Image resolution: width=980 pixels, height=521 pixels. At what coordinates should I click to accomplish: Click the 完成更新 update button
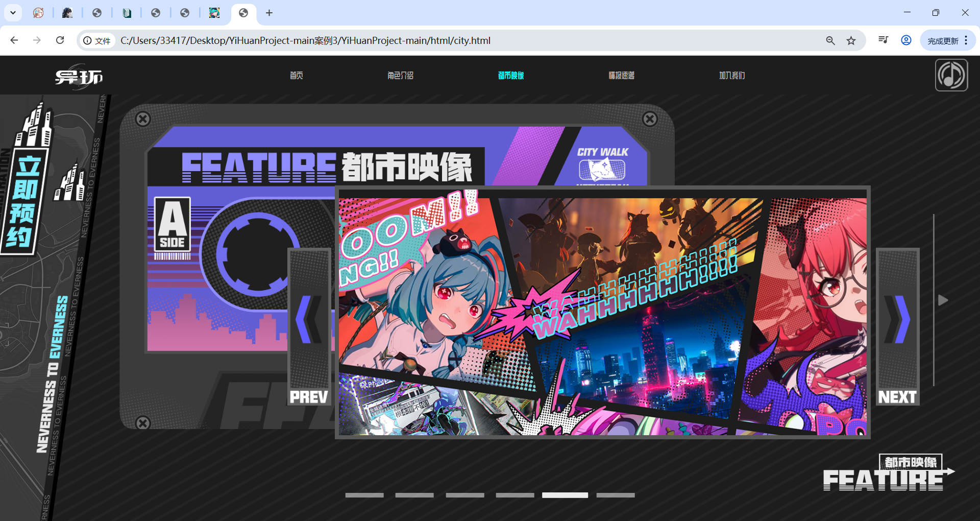pyautogui.click(x=943, y=40)
